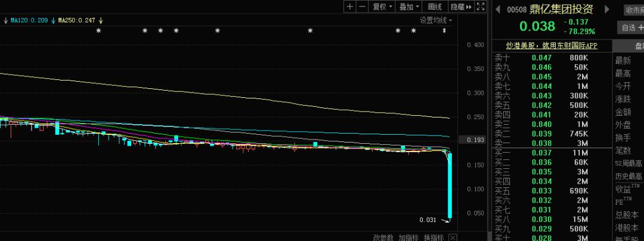The width and height of the screenshot is (644, 241).
Task: Click 加指标 to add indicator
Action: click(x=409, y=237)
